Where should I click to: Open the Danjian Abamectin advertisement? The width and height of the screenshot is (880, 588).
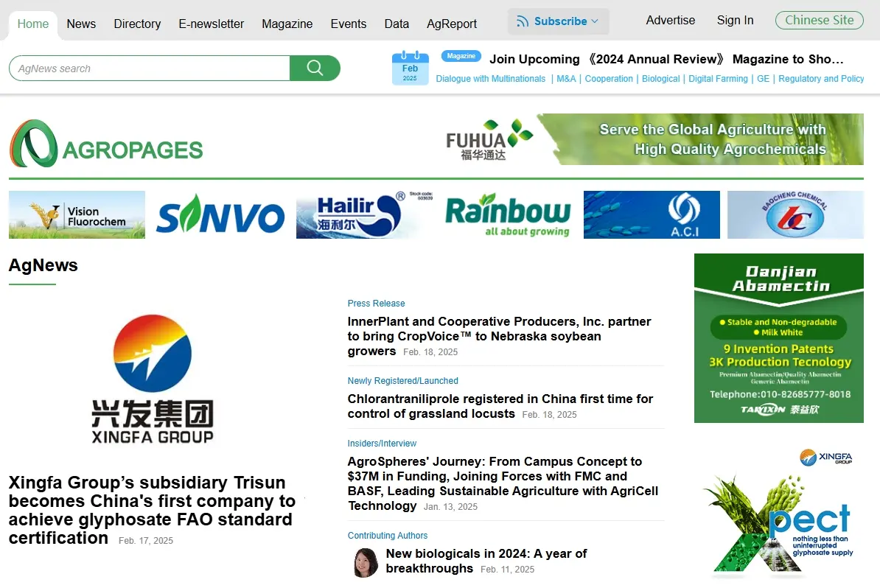tap(778, 338)
